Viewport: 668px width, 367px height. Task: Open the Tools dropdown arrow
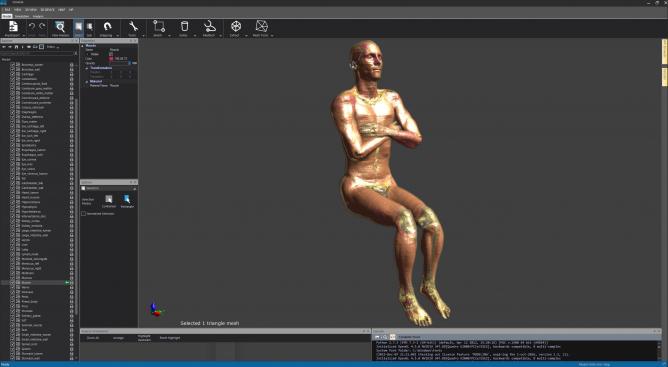click(143, 36)
